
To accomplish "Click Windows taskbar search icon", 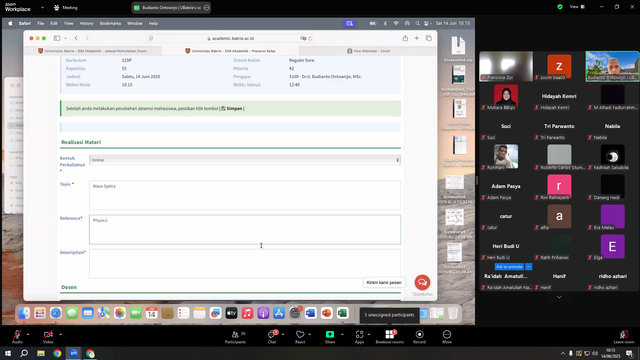I will [x=24, y=353].
